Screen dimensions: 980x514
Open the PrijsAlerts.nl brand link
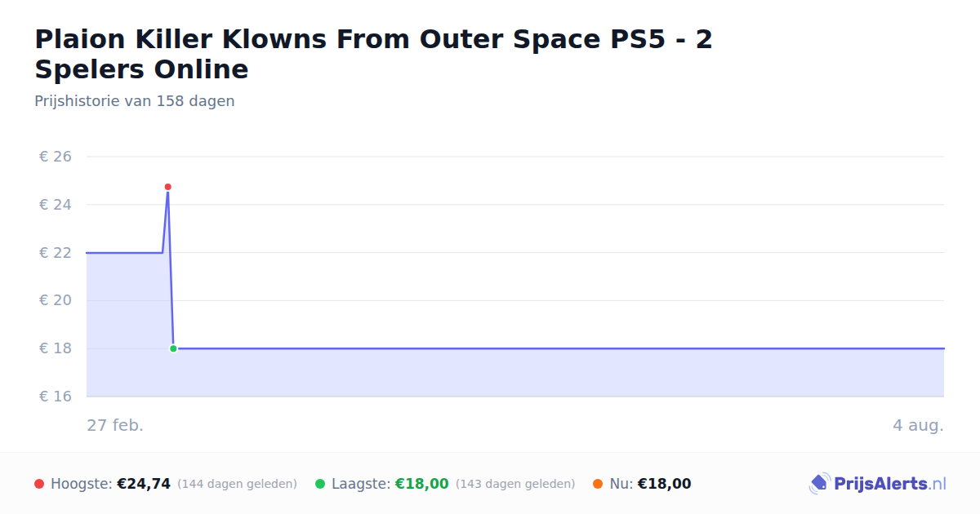[x=878, y=484]
